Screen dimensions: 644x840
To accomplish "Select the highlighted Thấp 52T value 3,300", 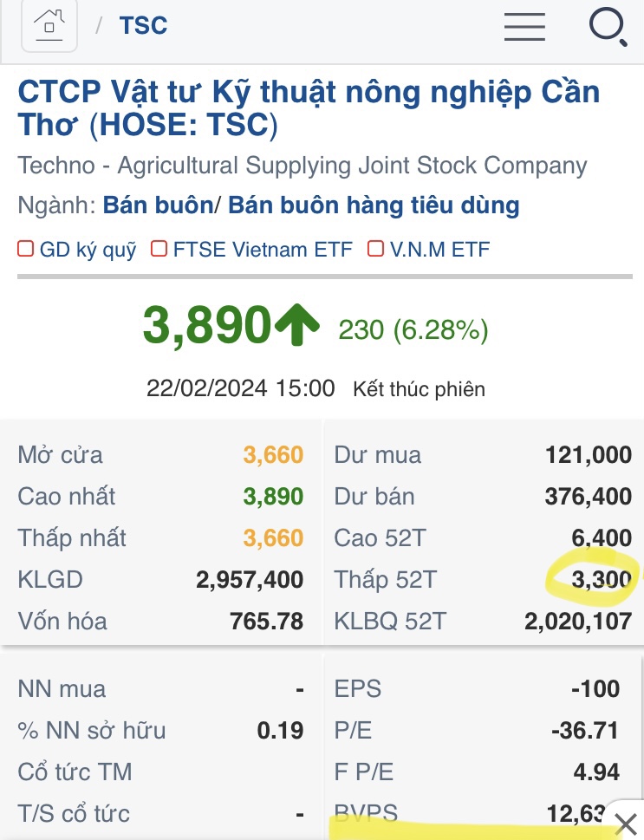I will pos(602,579).
